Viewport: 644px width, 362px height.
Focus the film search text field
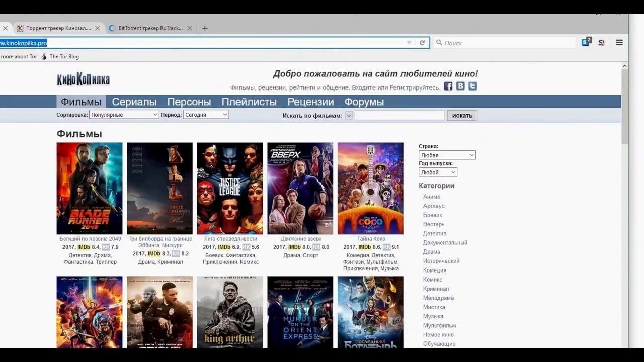400,116
